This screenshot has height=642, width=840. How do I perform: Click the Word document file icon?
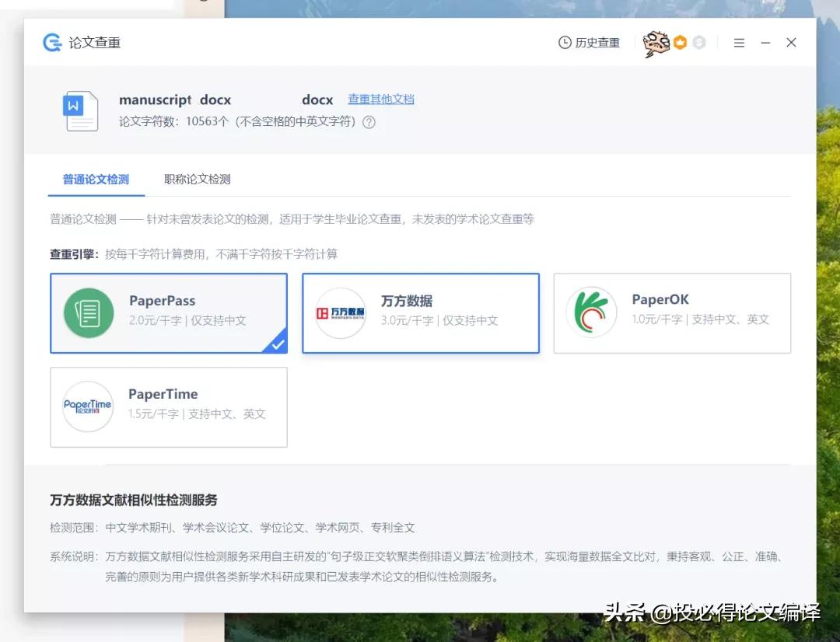click(80, 111)
